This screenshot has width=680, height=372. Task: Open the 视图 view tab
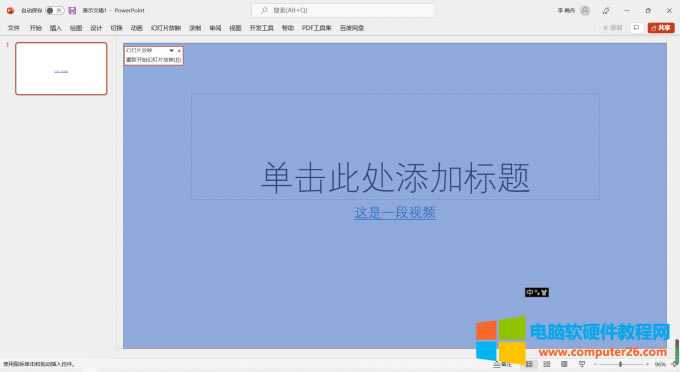coord(235,28)
